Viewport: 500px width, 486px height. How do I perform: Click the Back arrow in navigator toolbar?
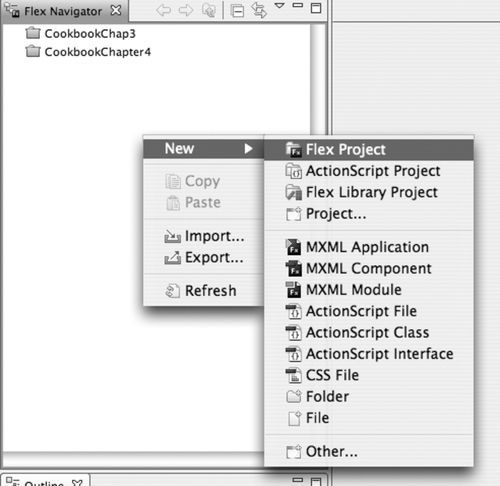(x=163, y=11)
